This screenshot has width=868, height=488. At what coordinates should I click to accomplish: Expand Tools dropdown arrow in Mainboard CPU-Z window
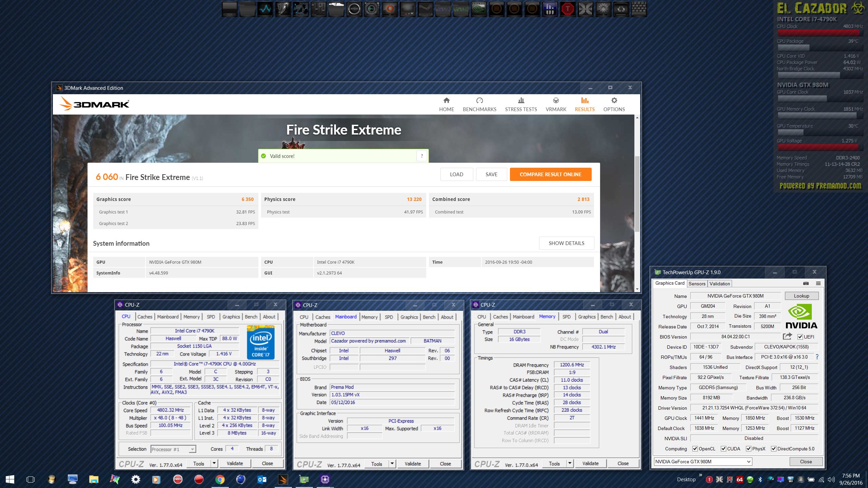pos(392,464)
